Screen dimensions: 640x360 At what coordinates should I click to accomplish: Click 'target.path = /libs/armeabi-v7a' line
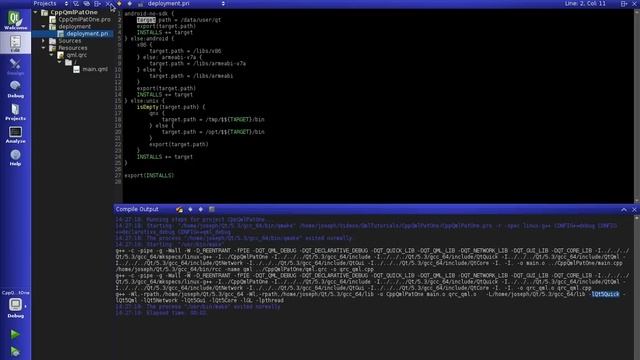point(198,64)
